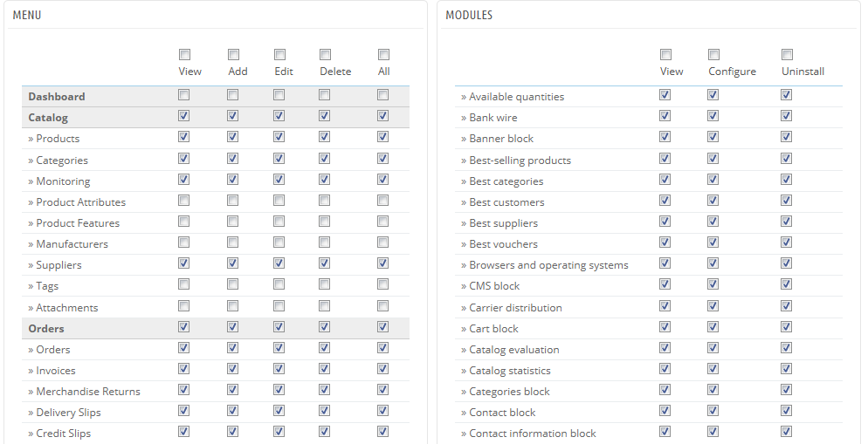
Task: Uncheck Suppliers Delete permission
Action: 324,263
